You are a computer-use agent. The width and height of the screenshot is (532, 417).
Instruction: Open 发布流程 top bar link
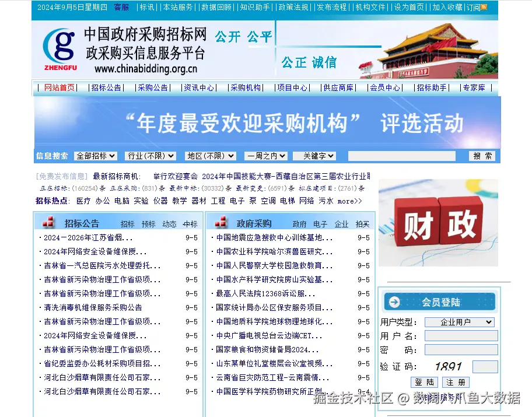pos(331,7)
